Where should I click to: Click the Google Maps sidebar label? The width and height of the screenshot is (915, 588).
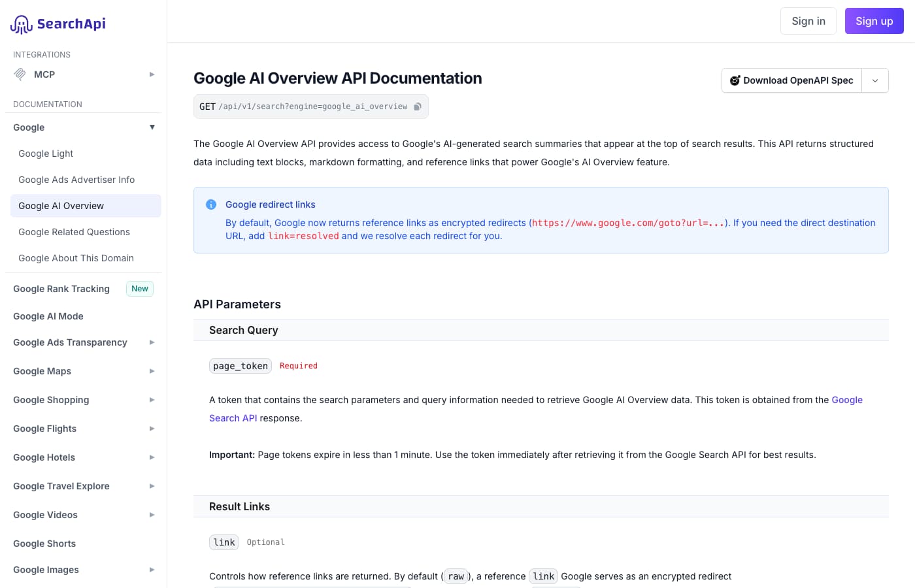pos(42,371)
